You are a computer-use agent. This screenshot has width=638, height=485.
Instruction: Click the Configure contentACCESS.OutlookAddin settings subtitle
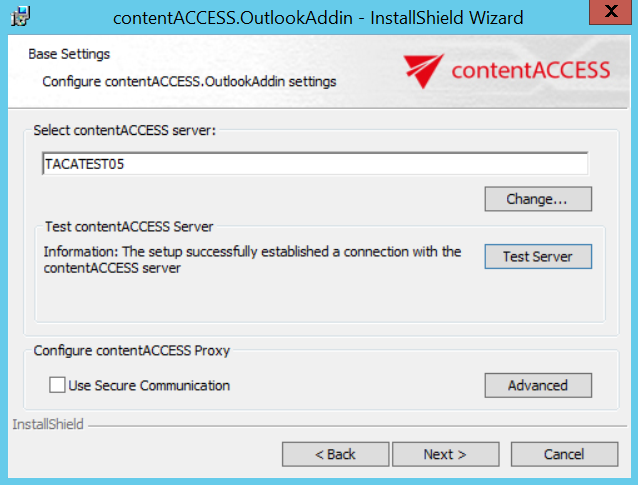tap(189, 81)
